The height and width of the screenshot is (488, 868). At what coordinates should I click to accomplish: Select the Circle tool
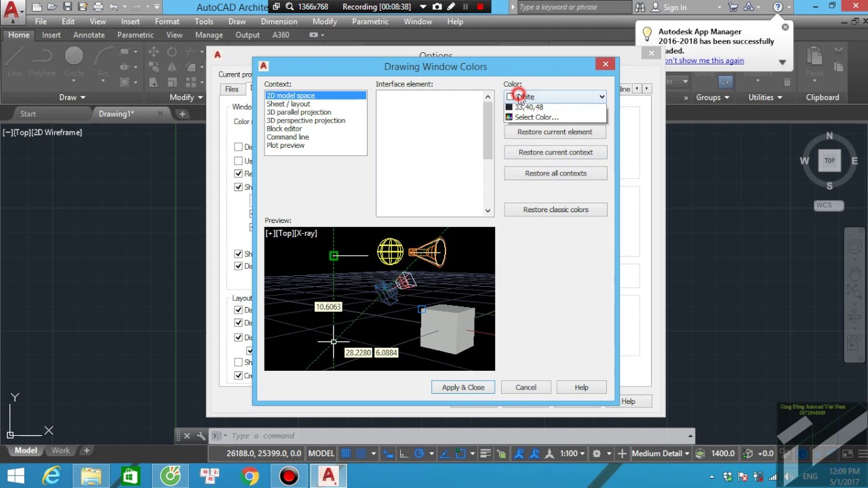(x=74, y=61)
